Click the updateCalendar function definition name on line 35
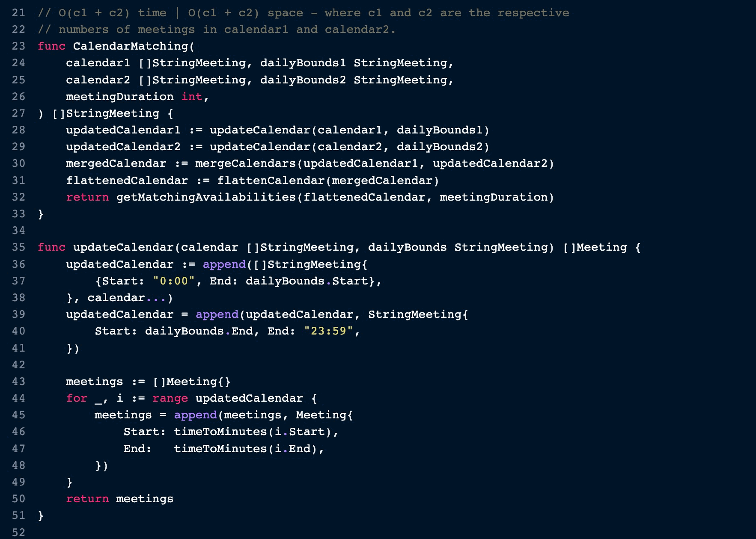The image size is (756, 539). (123, 247)
